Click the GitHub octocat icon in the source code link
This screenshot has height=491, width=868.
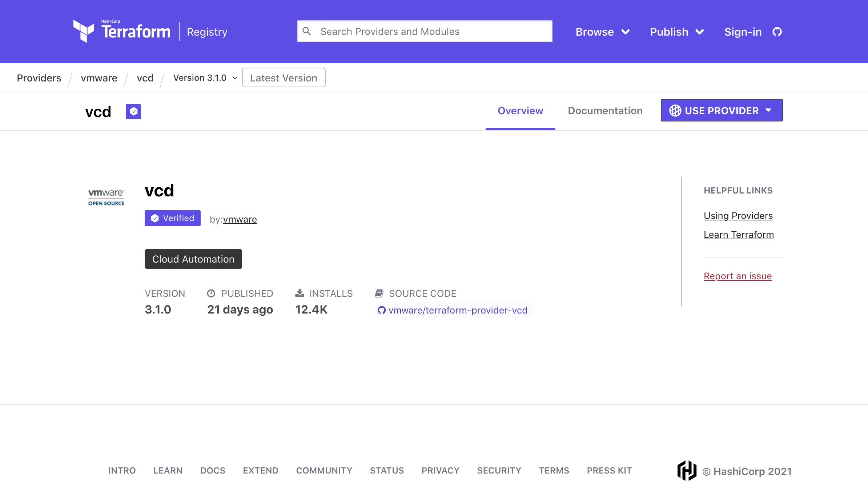(381, 310)
